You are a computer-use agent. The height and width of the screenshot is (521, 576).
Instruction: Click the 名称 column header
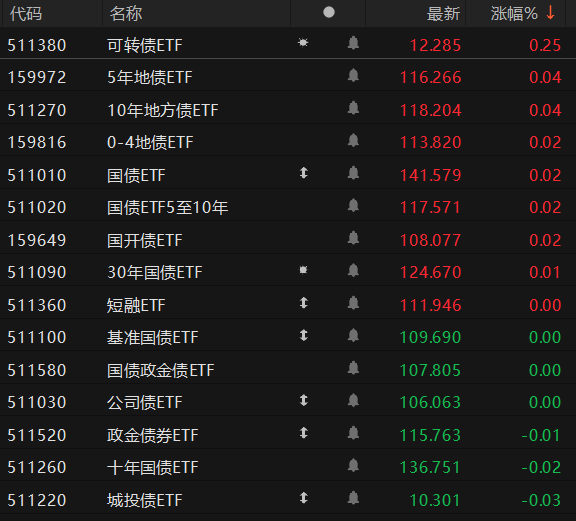coord(126,14)
